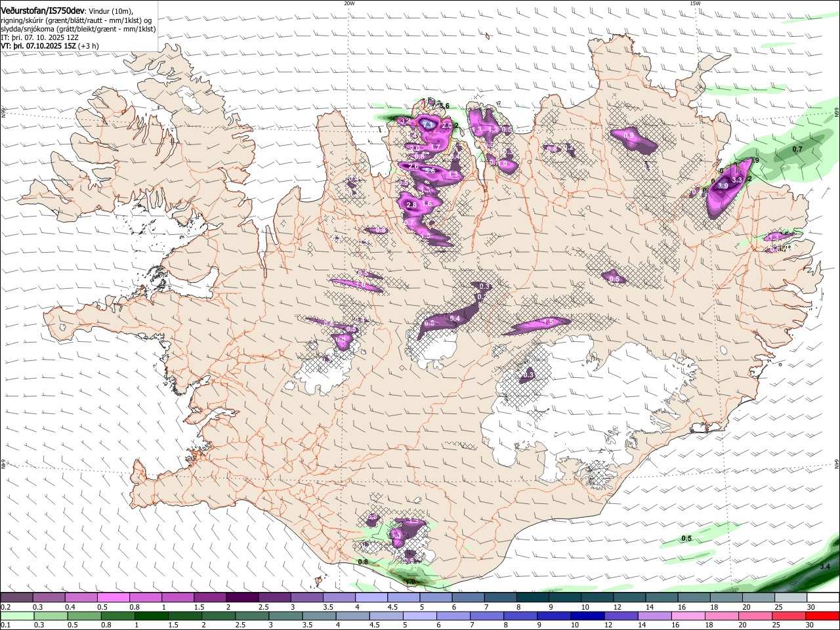The height and width of the screenshot is (630, 840).
Task: Click the VT valid time line 15Z (+3 h)
Action: point(50,46)
